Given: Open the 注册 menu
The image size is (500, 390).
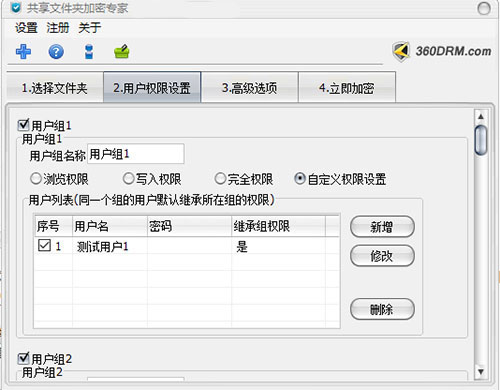Looking at the screenshot, I should [58, 28].
